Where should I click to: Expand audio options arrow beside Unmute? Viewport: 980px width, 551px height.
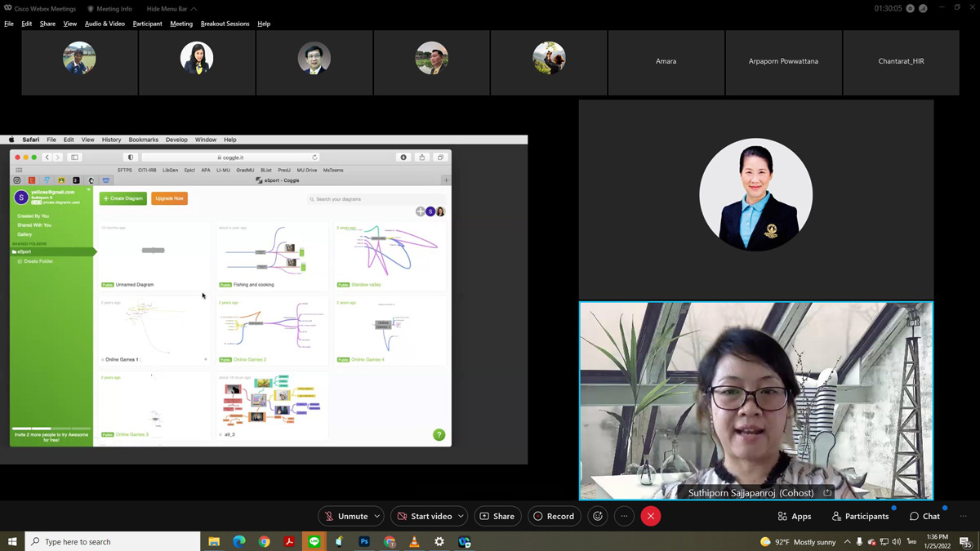point(377,516)
